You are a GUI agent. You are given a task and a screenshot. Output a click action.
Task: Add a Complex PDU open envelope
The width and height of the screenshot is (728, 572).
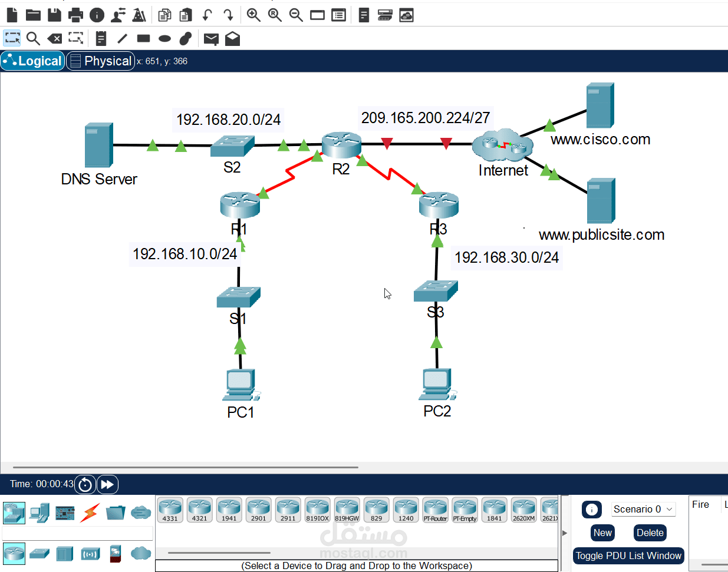pos(232,39)
